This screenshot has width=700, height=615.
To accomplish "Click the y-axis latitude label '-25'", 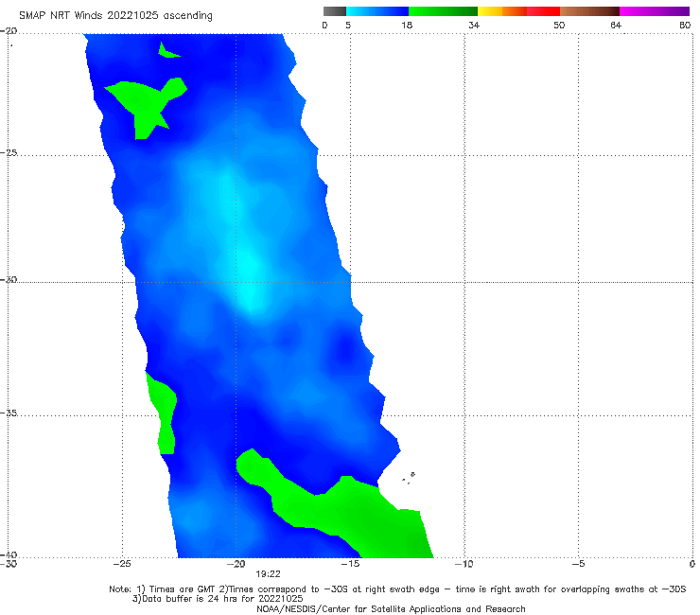I will click(9, 152).
